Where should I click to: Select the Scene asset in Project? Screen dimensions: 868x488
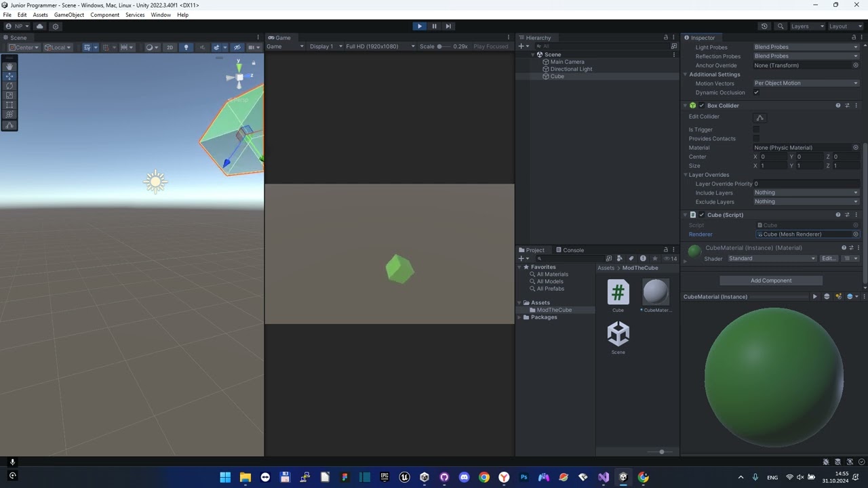pos(618,334)
